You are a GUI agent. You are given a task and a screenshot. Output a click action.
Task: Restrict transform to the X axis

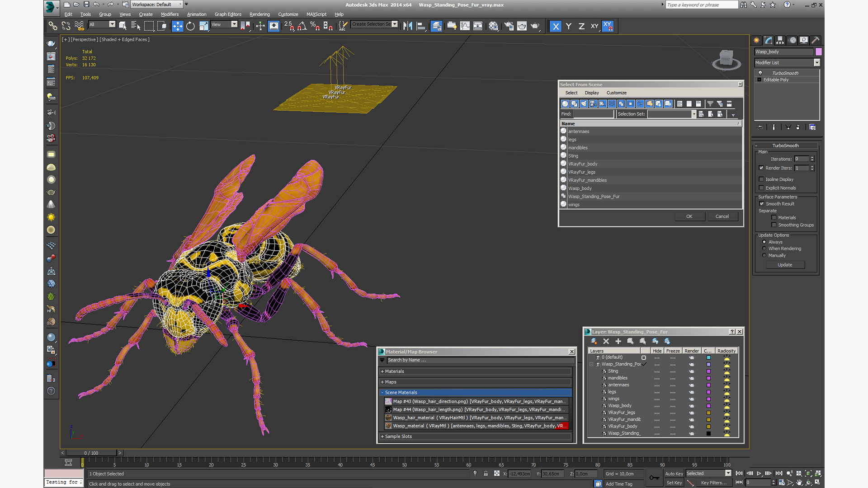556,26
